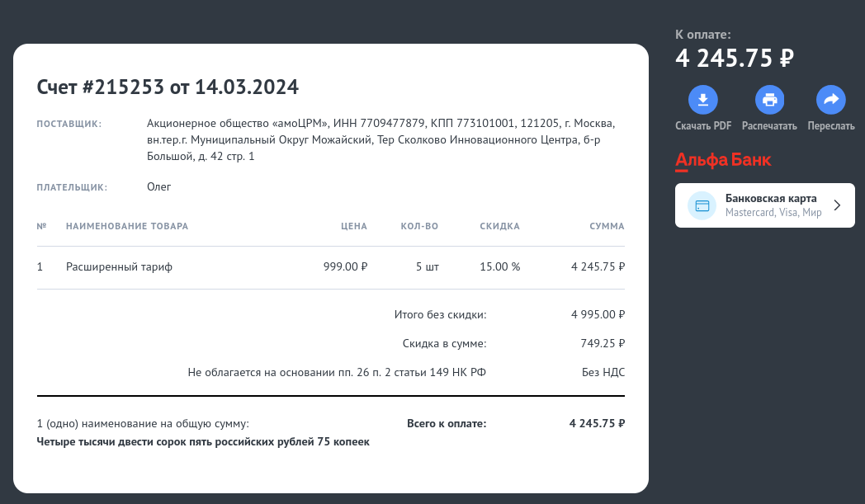Click the supplier details text АмоЦРМ
The height and width of the screenshot is (504, 865).
tap(381, 139)
